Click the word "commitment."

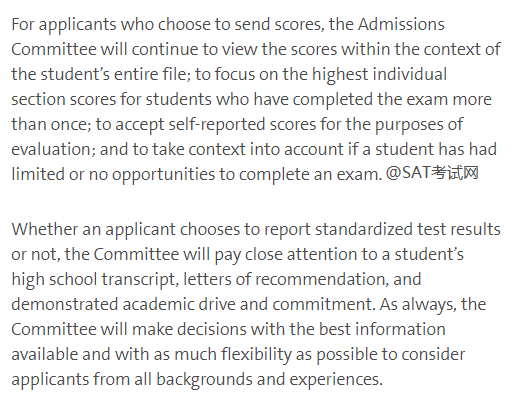click(x=323, y=304)
